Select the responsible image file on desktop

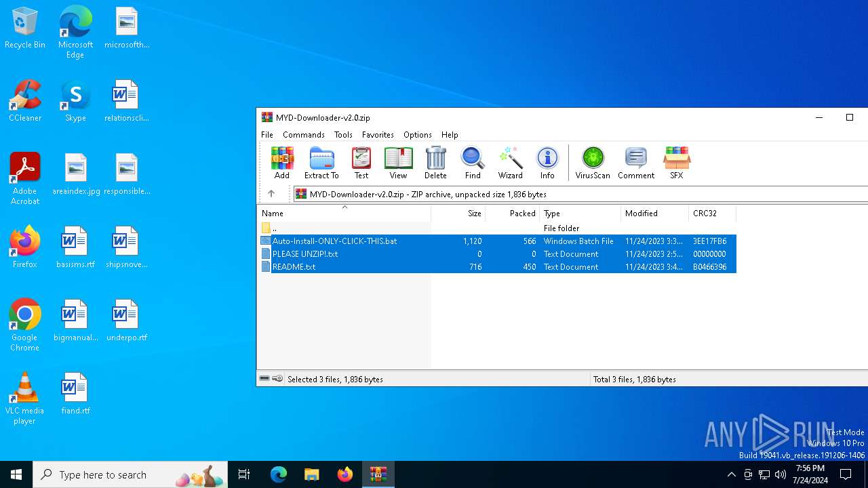point(127,174)
